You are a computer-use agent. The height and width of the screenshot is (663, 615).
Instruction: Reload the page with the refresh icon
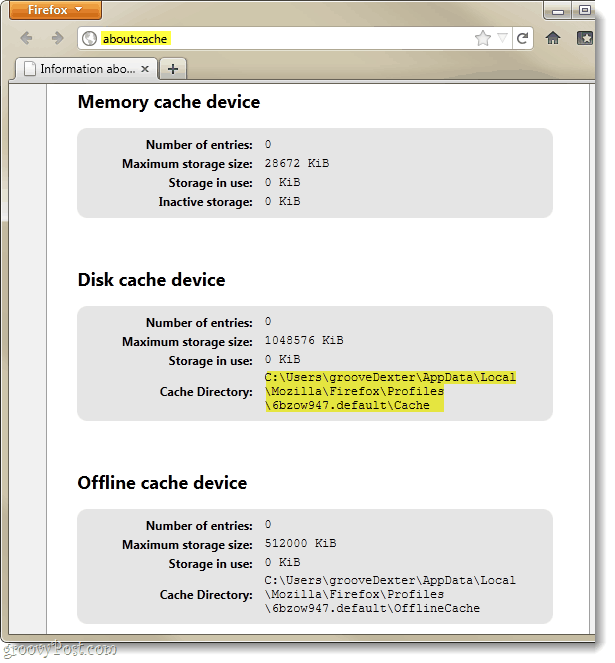tap(522, 38)
